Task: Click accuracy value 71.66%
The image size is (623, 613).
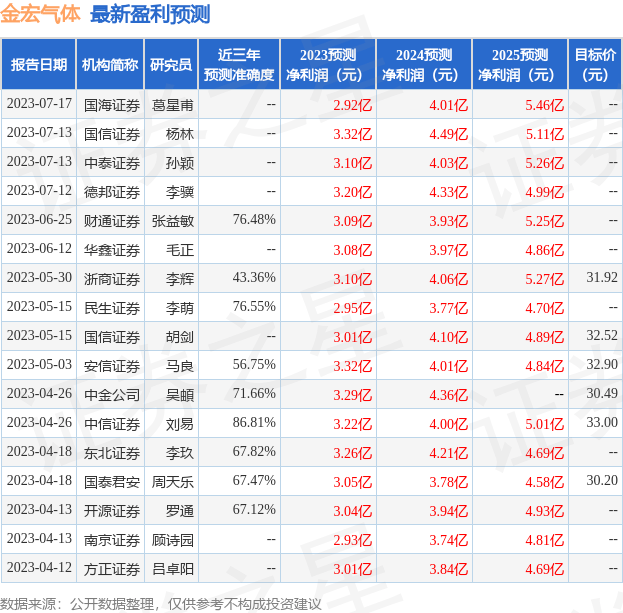Action: [x=254, y=394]
